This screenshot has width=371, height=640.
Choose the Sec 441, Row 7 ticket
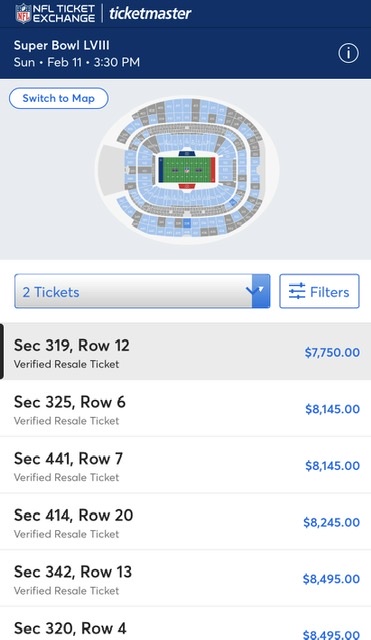[185, 465]
